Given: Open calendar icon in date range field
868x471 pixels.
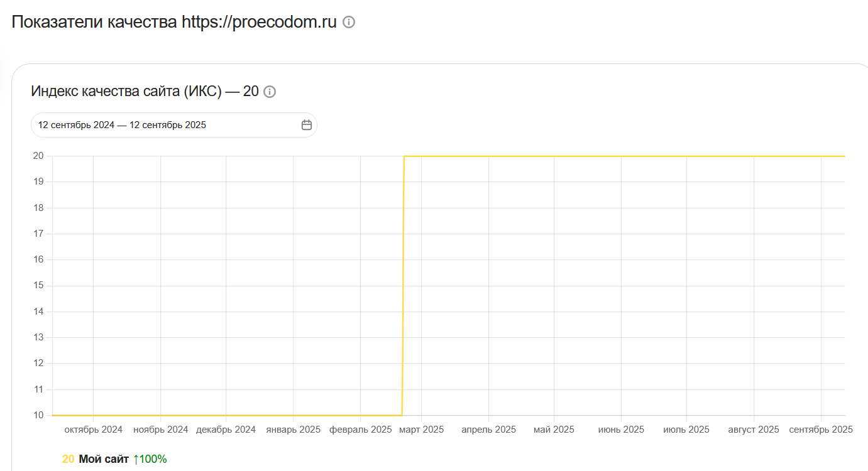Looking at the screenshot, I should (x=307, y=125).
